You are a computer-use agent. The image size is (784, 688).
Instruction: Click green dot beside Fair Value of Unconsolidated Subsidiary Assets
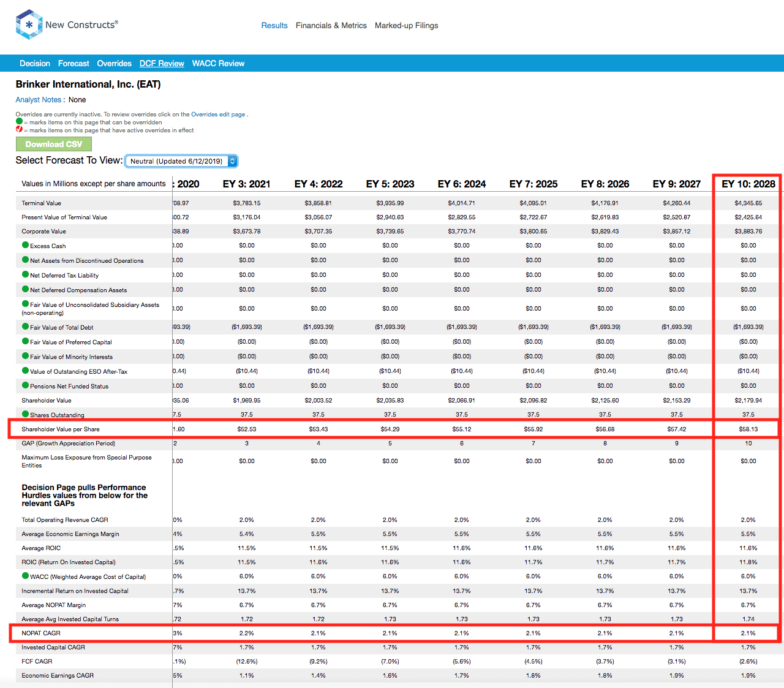[25, 304]
